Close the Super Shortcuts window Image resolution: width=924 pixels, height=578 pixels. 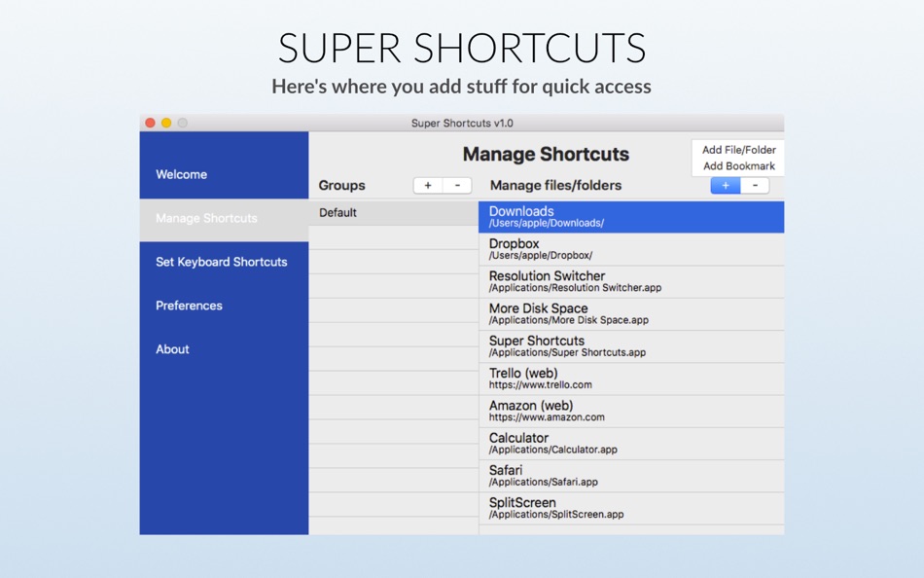pyautogui.click(x=150, y=123)
